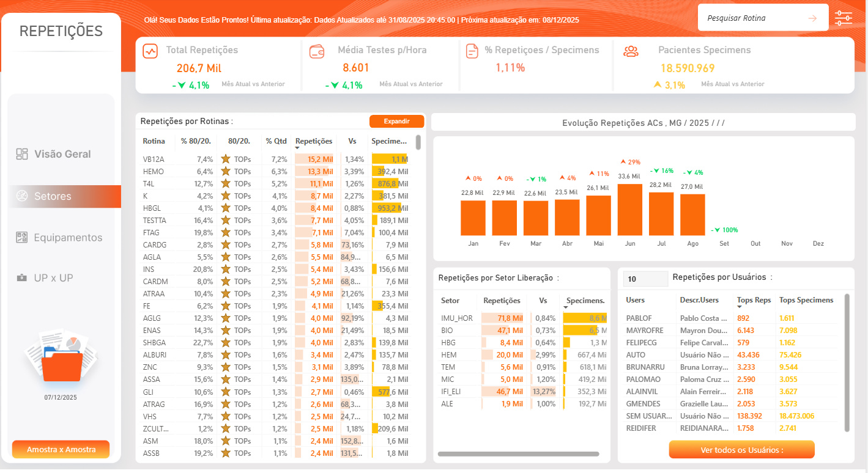This screenshot has width=868, height=473.
Task: Open the Visão Geral page
Action: (x=62, y=154)
